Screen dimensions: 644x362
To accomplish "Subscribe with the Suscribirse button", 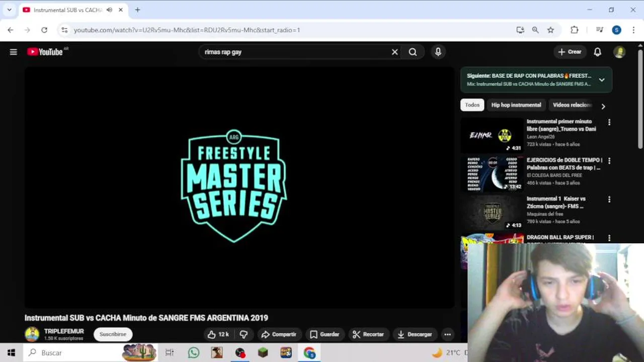I will pos(113,334).
